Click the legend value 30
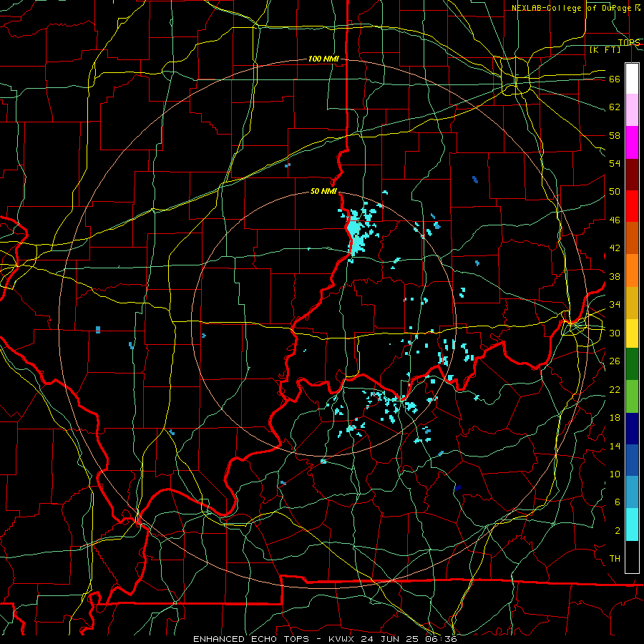Viewport: 644px width, 644px height. (615, 333)
